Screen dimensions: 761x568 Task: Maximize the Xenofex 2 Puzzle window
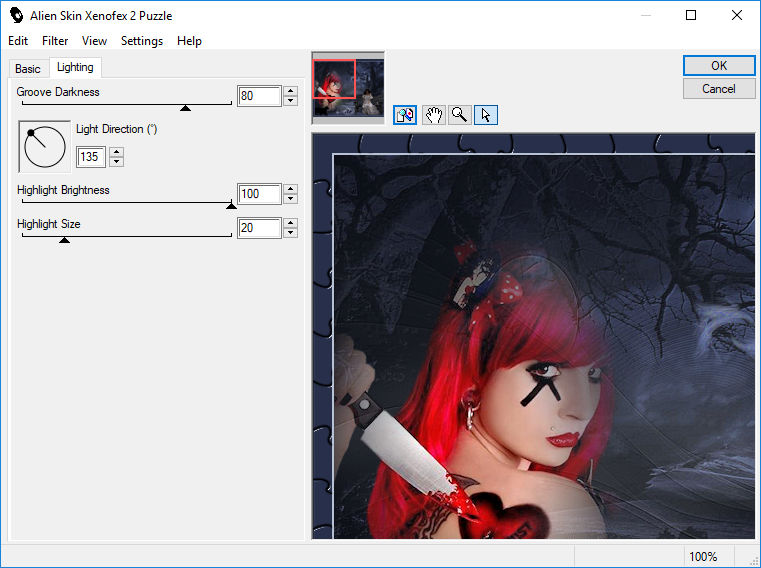(x=691, y=16)
